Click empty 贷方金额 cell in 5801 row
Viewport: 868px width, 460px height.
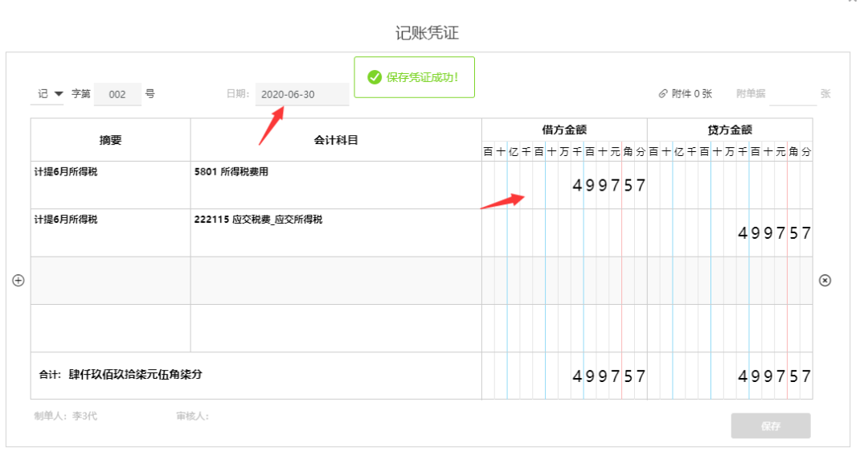730,186
